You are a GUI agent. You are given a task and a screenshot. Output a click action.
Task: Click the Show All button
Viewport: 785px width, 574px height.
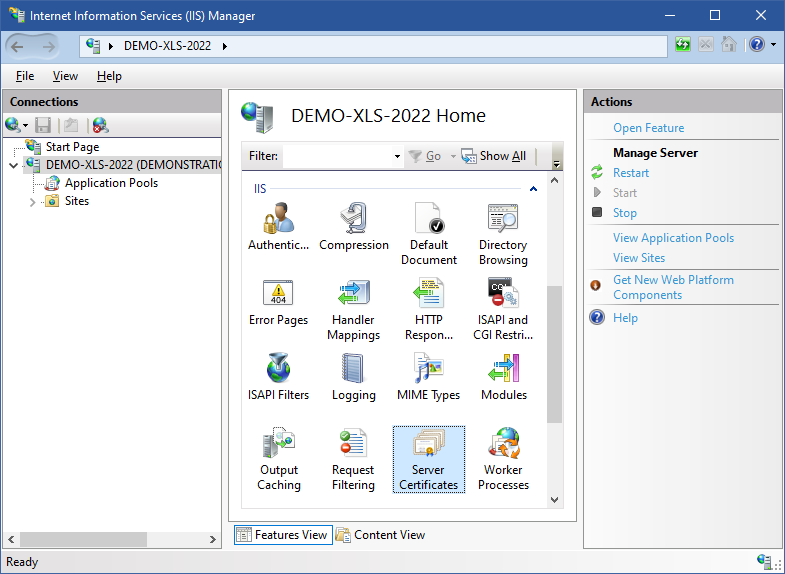pos(494,156)
